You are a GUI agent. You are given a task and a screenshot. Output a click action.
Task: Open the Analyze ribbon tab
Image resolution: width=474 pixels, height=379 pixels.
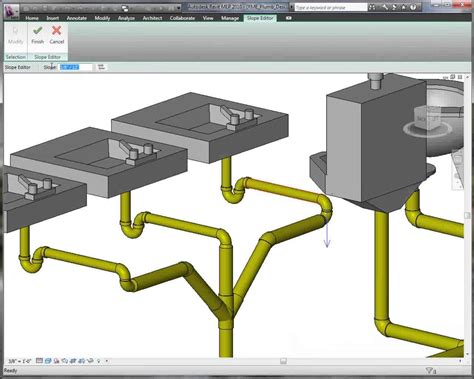coord(126,18)
